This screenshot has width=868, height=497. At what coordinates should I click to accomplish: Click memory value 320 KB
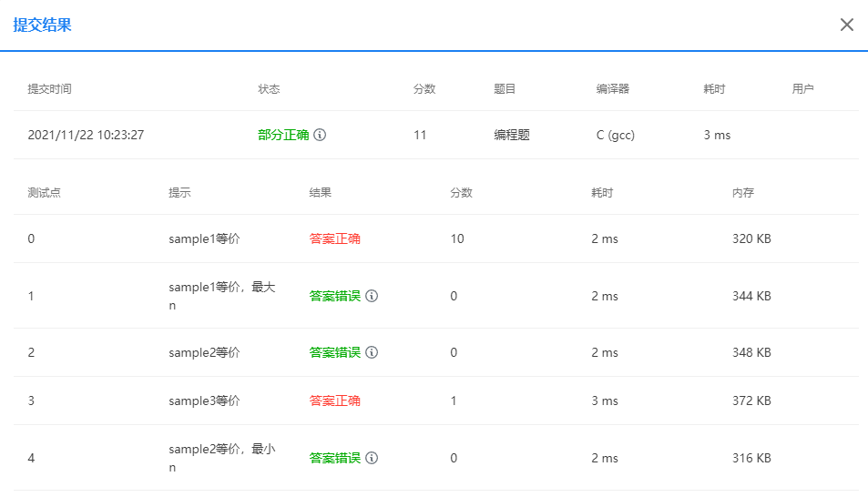point(751,238)
